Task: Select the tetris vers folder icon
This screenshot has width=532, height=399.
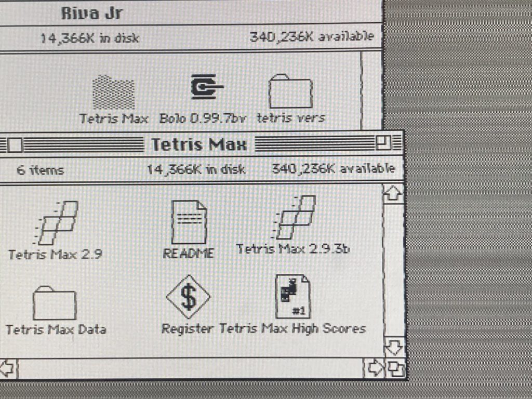Action: pyautogui.click(x=290, y=91)
